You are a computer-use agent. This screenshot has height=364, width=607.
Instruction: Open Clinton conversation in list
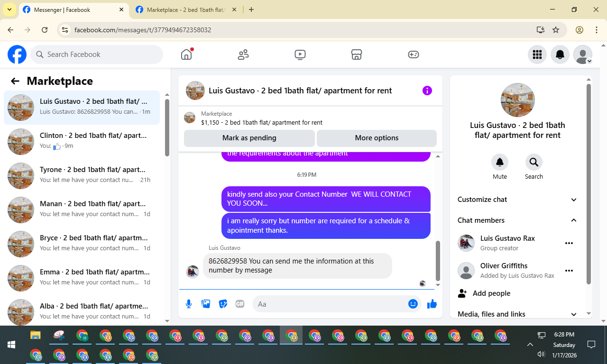tap(82, 142)
